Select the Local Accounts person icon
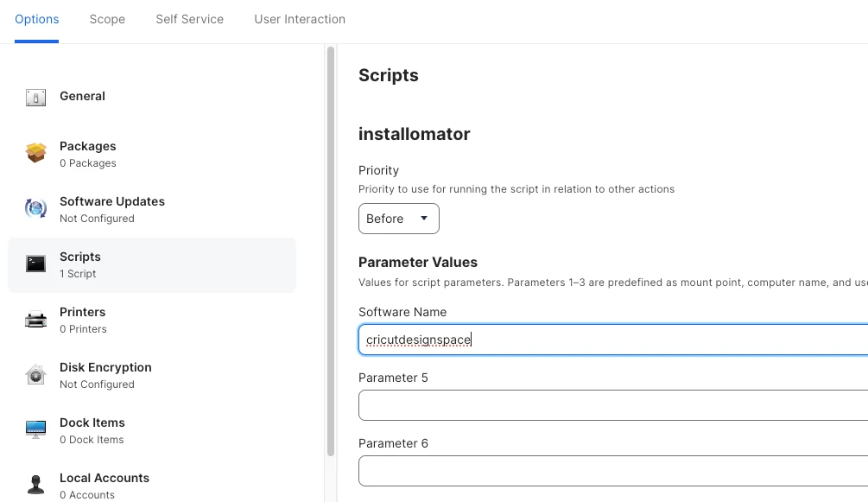Viewport: 868px width, 502px height. 36,484
